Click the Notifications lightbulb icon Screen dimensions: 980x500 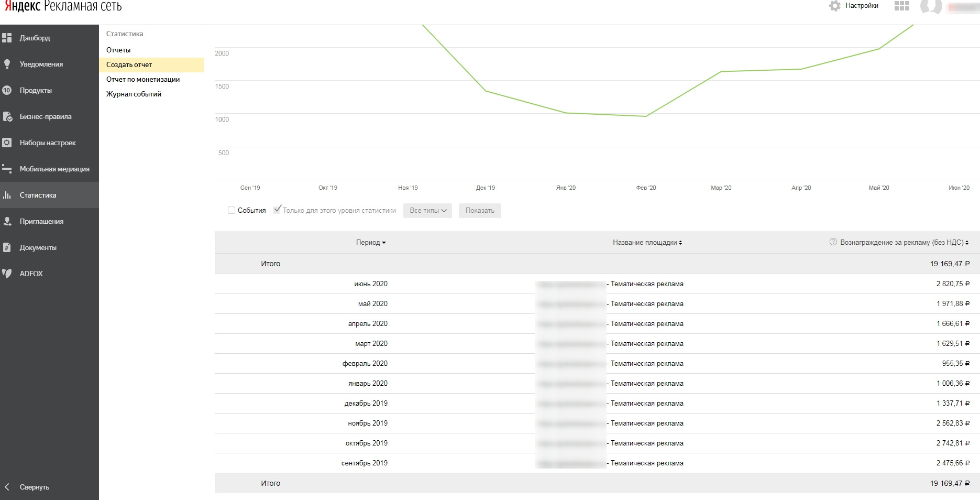[x=7, y=64]
